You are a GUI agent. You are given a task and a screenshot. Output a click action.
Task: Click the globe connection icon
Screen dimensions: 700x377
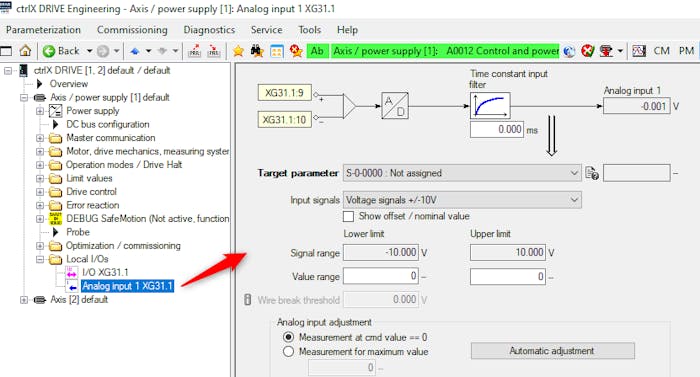point(569,51)
